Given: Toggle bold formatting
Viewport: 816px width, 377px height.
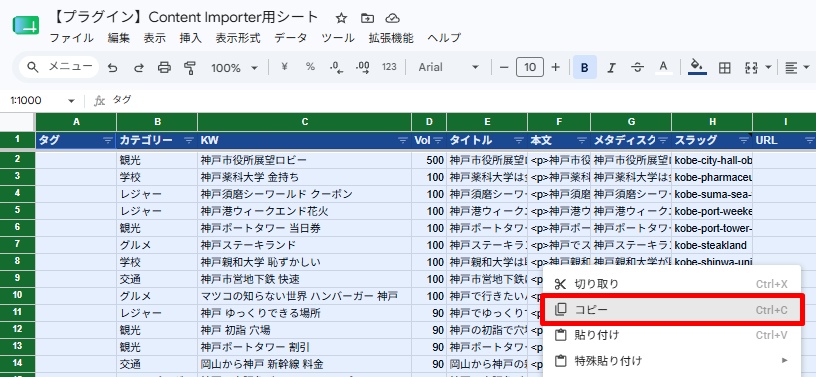Looking at the screenshot, I should (x=585, y=67).
